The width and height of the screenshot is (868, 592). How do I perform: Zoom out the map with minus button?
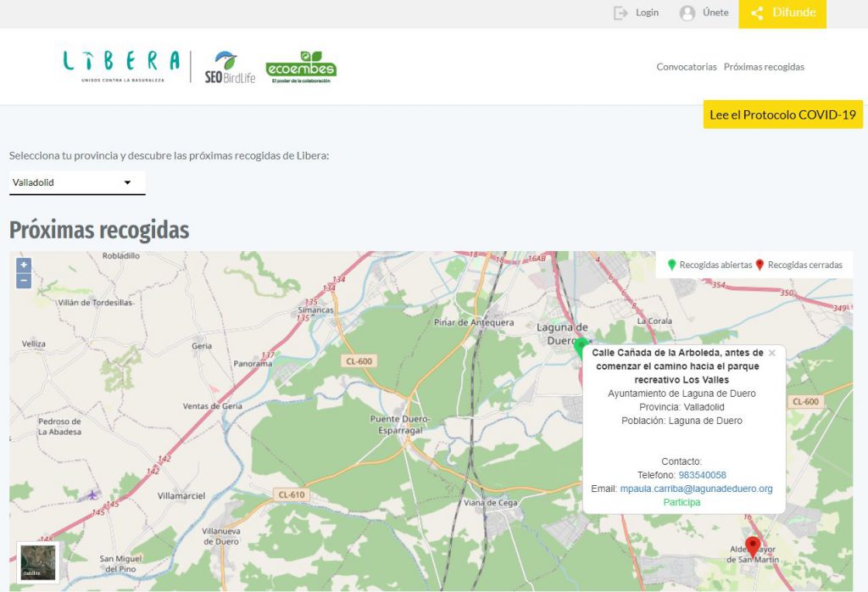coord(24,281)
